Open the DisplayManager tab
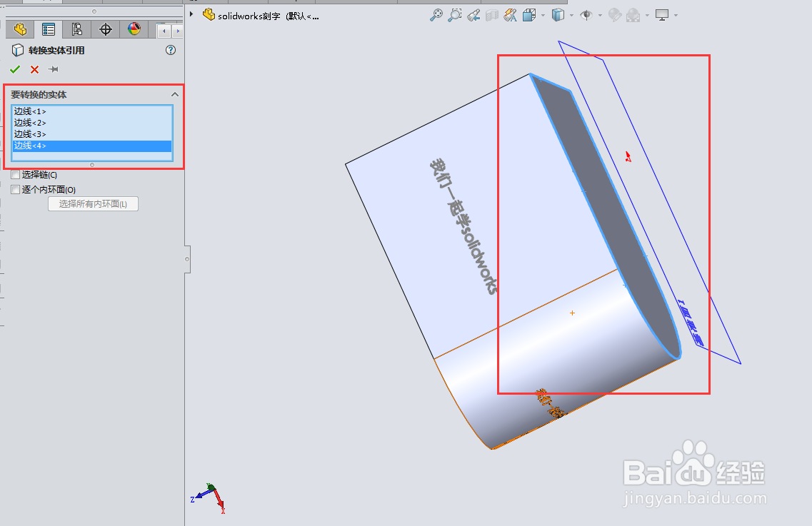812x526 pixels. 134,29
